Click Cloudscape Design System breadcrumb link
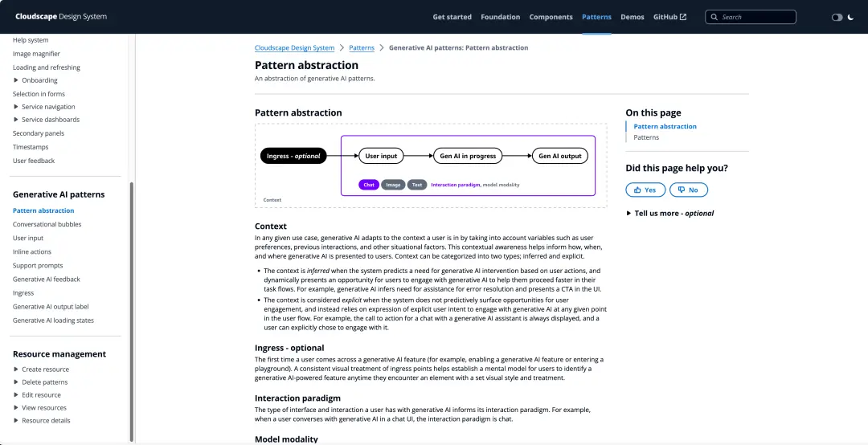Viewport: 868px width, 445px height. [294, 48]
